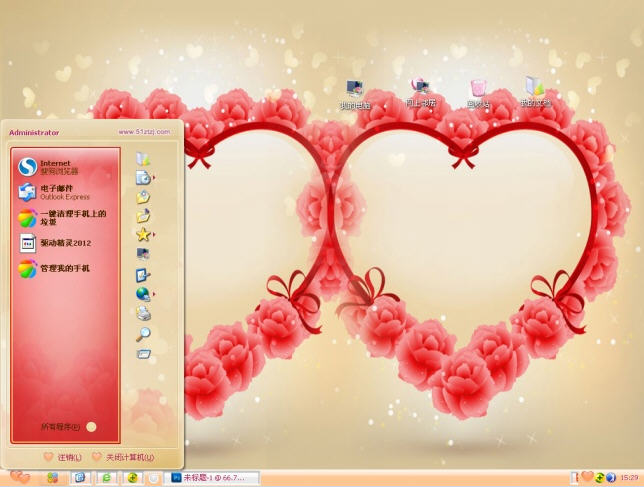Viewport: 644px width, 487px height.
Task: Open green IE browser quick launch icon
Action: click(106, 478)
